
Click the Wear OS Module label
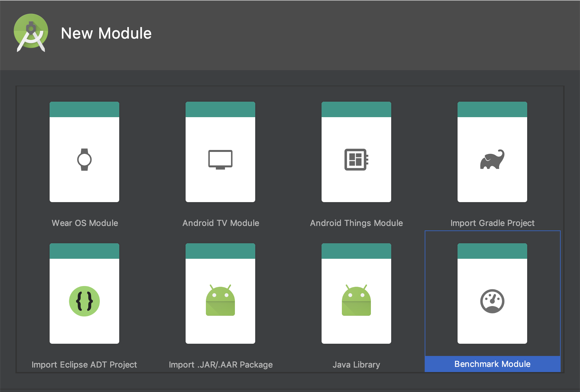coord(85,223)
